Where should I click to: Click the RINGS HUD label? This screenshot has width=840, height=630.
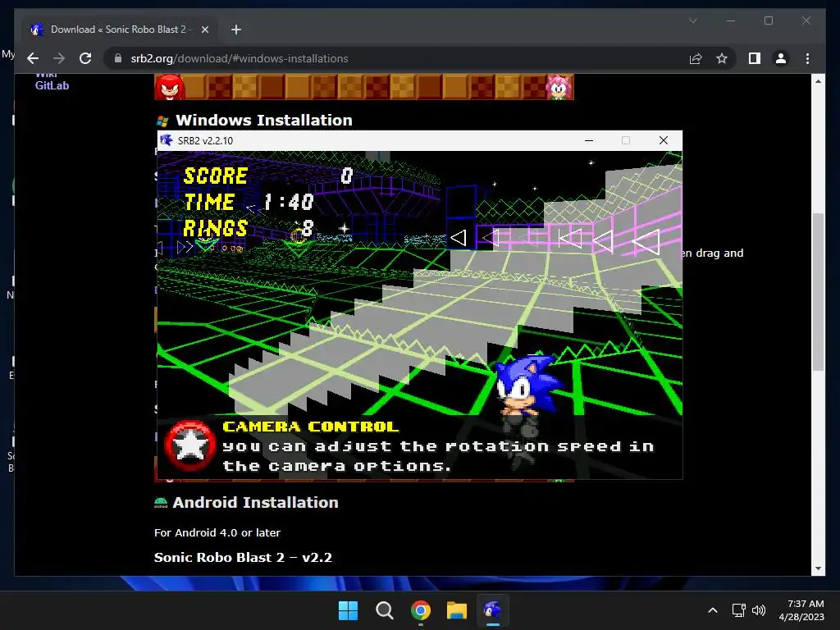click(215, 229)
